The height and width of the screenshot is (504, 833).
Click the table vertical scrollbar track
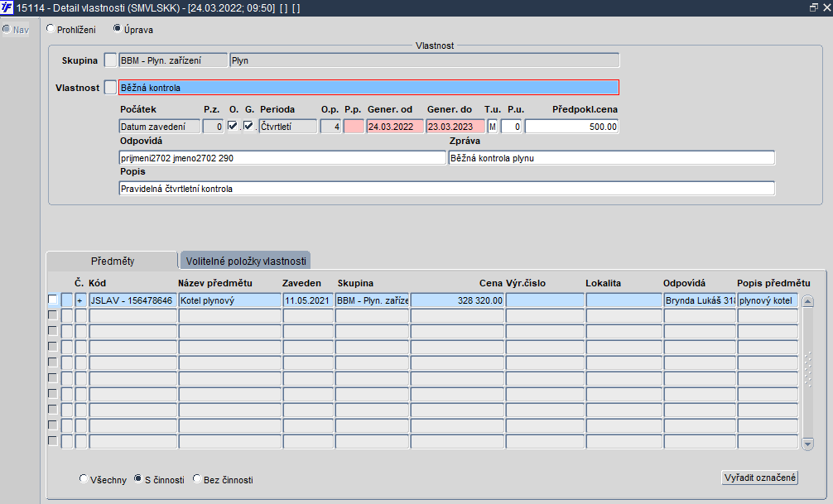pyautogui.click(x=808, y=372)
